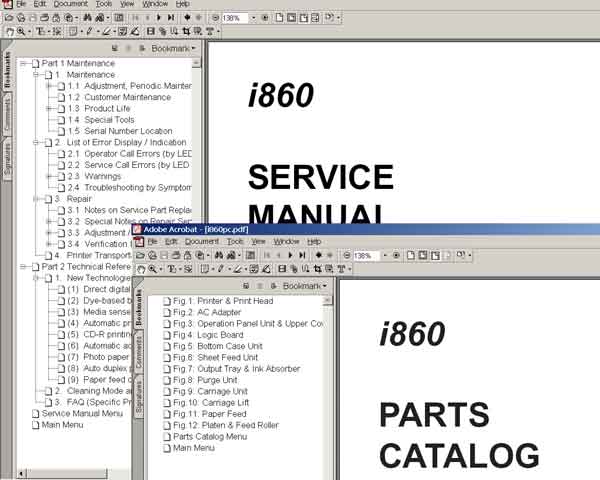This screenshot has width=600, height=480.
Task: Click Open icon in i860pc.pdf window toolbar
Action: tap(140, 255)
